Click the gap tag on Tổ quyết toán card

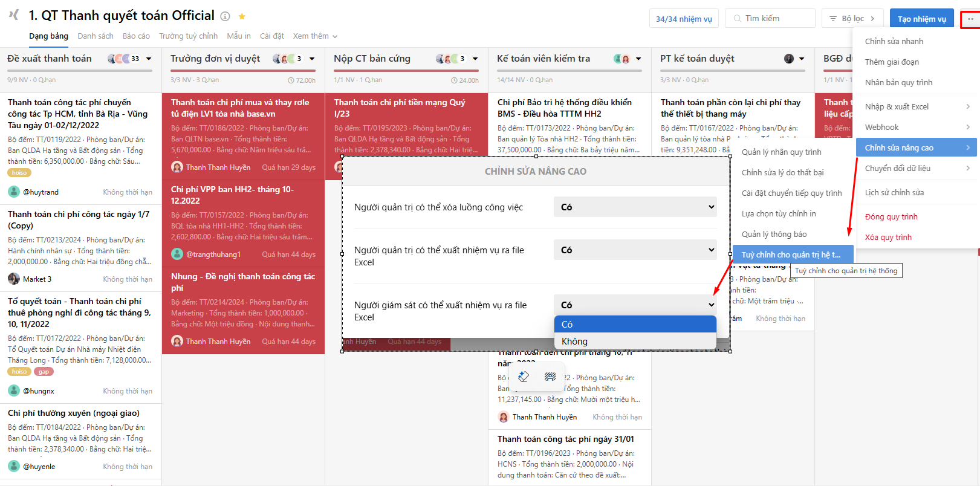tap(44, 372)
